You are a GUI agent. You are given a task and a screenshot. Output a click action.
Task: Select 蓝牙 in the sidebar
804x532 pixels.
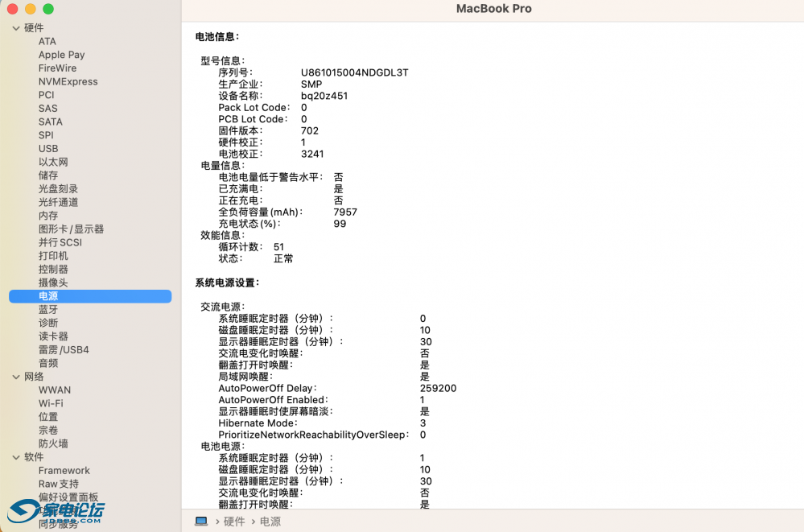click(48, 309)
